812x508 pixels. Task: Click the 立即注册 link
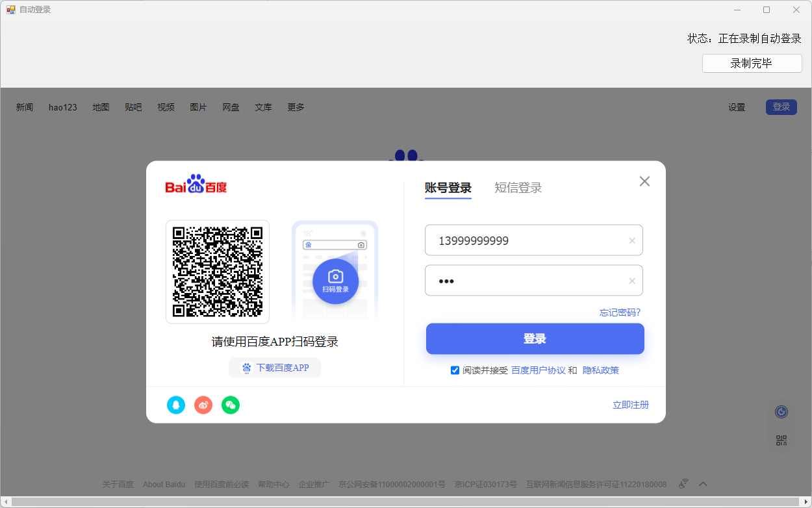pos(631,405)
